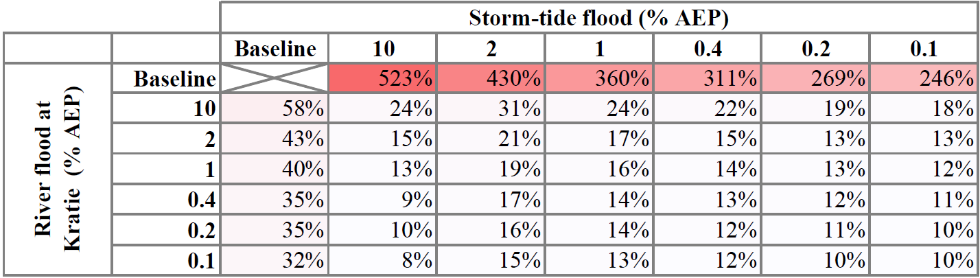Select the 9% cell

point(382,199)
